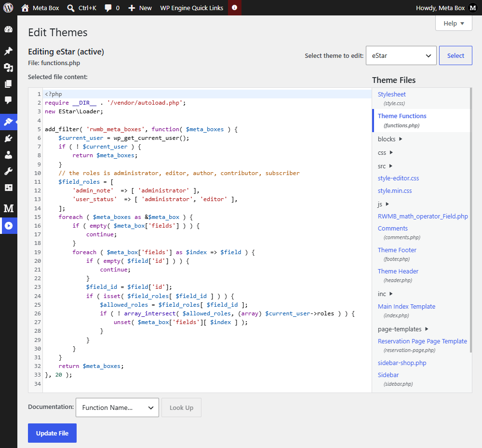Image resolution: width=482 pixels, height=448 pixels.
Task: Open the Meta Box M icon in sidebar
Action: (8, 208)
